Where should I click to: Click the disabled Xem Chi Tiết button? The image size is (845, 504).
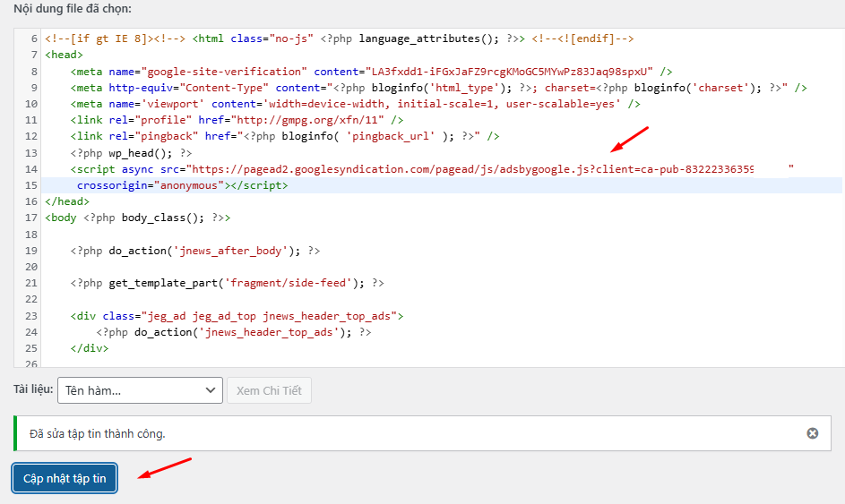point(269,390)
